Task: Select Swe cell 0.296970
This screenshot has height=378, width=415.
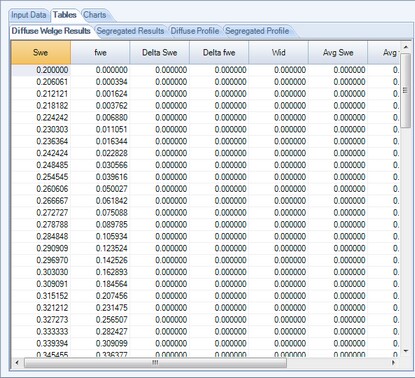Action: [x=41, y=260]
